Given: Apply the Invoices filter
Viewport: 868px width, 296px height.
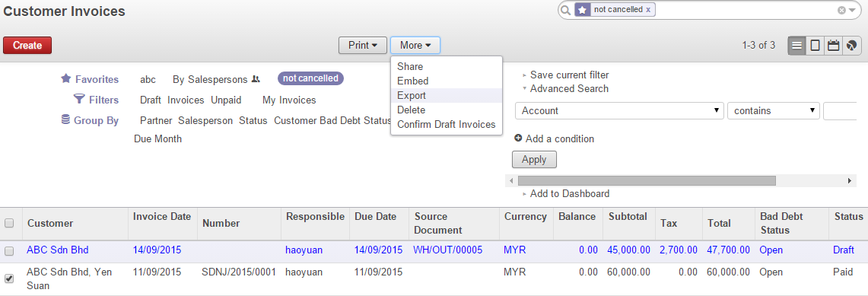Looking at the screenshot, I should tap(186, 100).
